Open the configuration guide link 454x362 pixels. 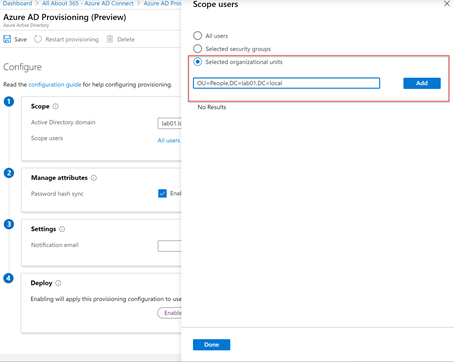tap(55, 84)
